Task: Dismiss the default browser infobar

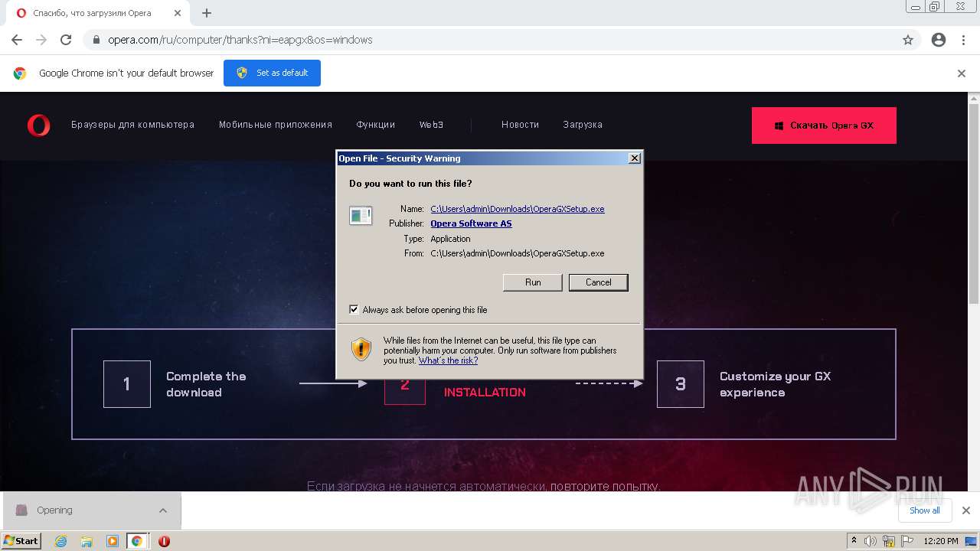Action: (962, 73)
